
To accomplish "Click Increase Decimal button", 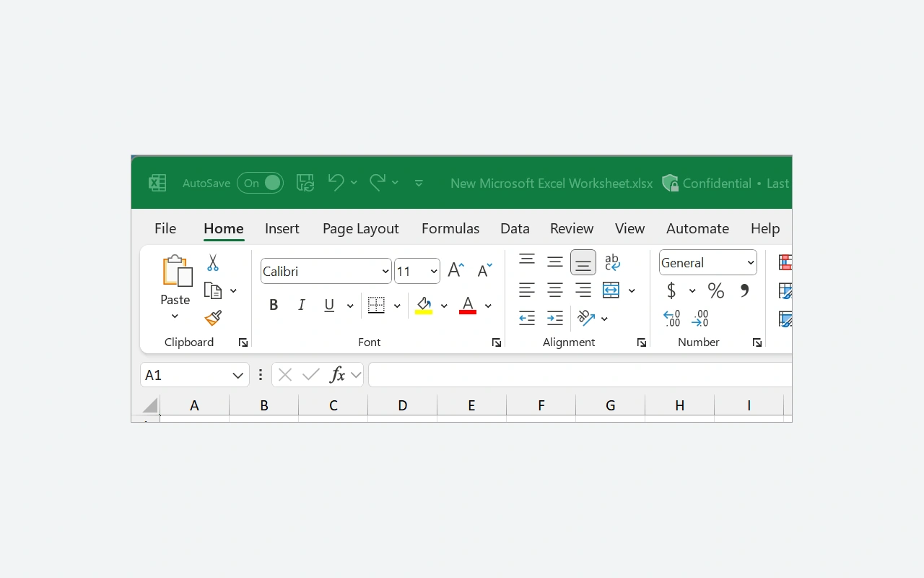I will click(x=671, y=318).
